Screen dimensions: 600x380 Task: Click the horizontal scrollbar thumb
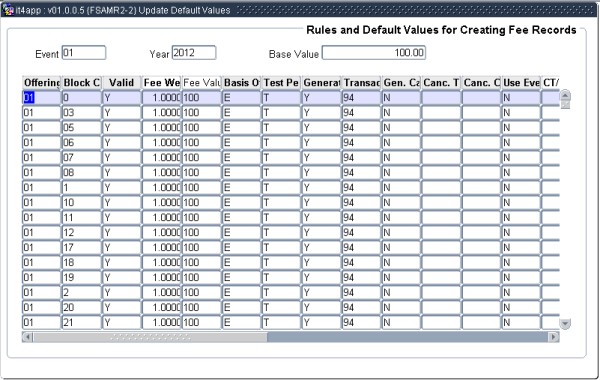point(150,337)
